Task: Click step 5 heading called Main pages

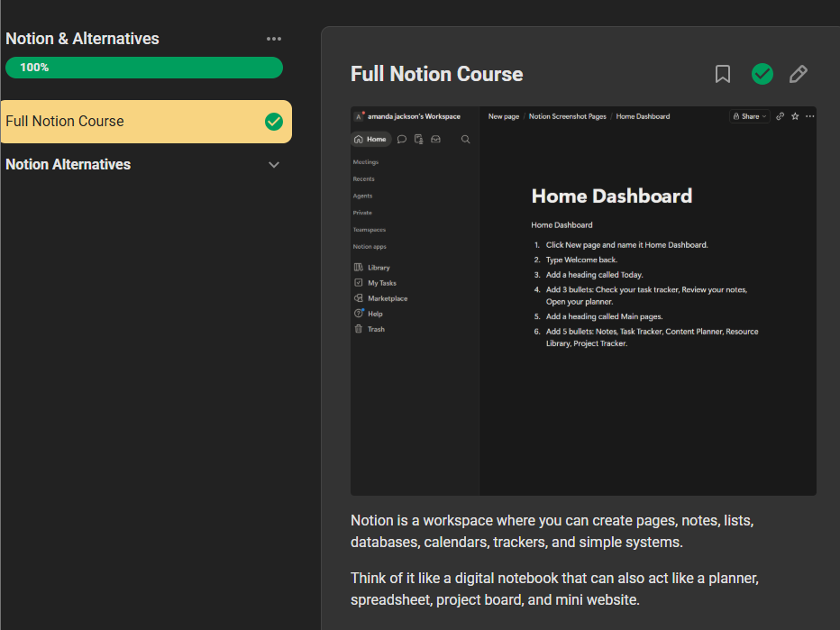Action: point(604,316)
